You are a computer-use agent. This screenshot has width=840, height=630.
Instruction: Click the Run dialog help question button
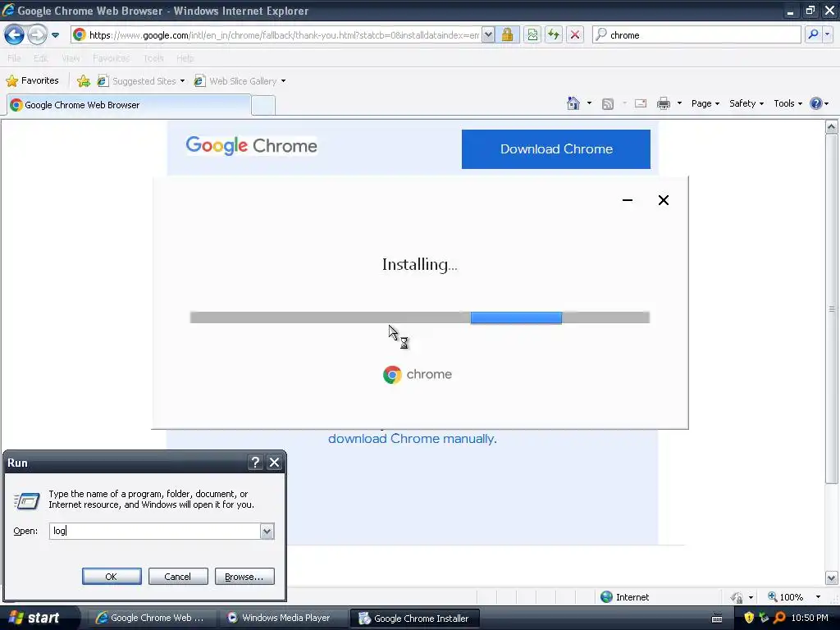click(x=256, y=463)
